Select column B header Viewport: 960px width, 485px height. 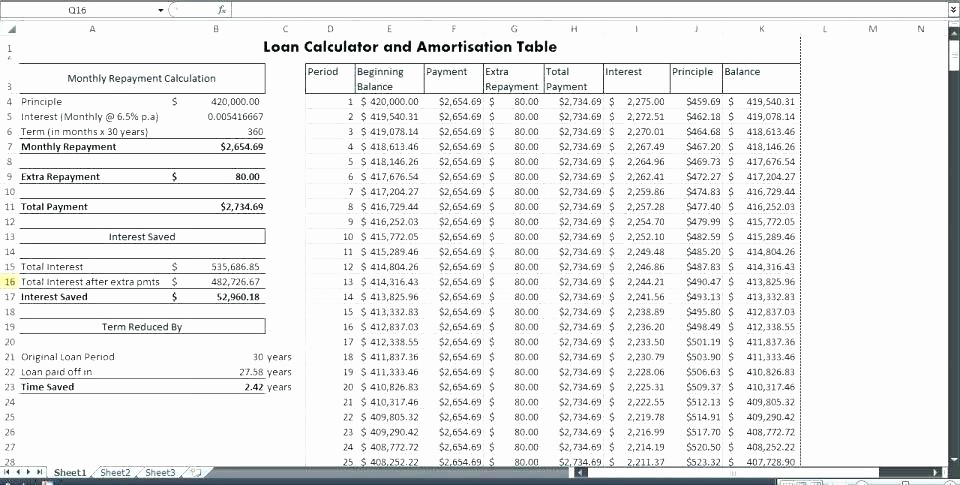[x=216, y=29]
